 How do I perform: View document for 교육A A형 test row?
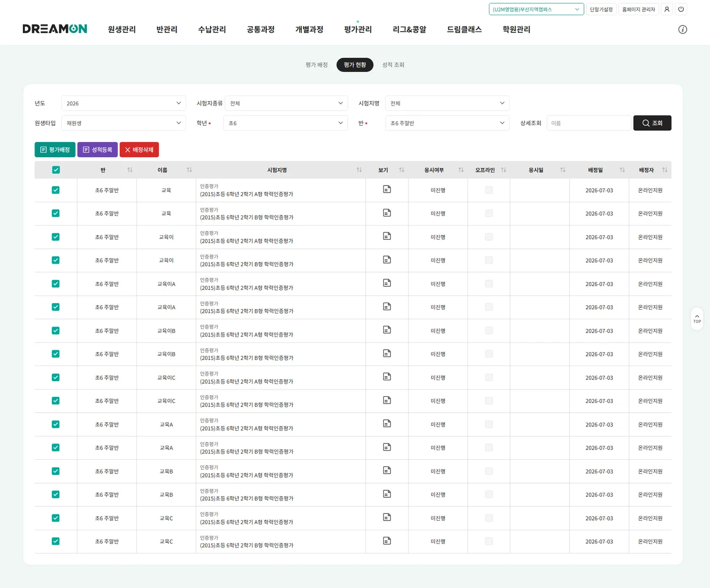(387, 424)
